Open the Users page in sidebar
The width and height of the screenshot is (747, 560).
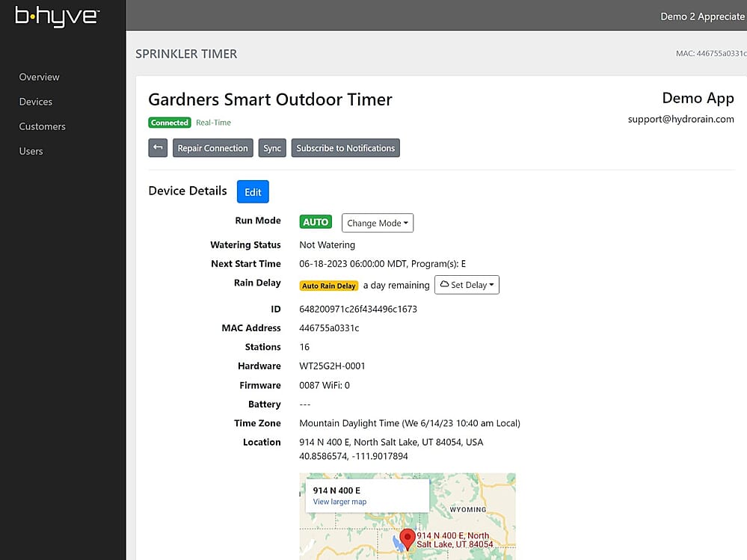[x=31, y=152]
